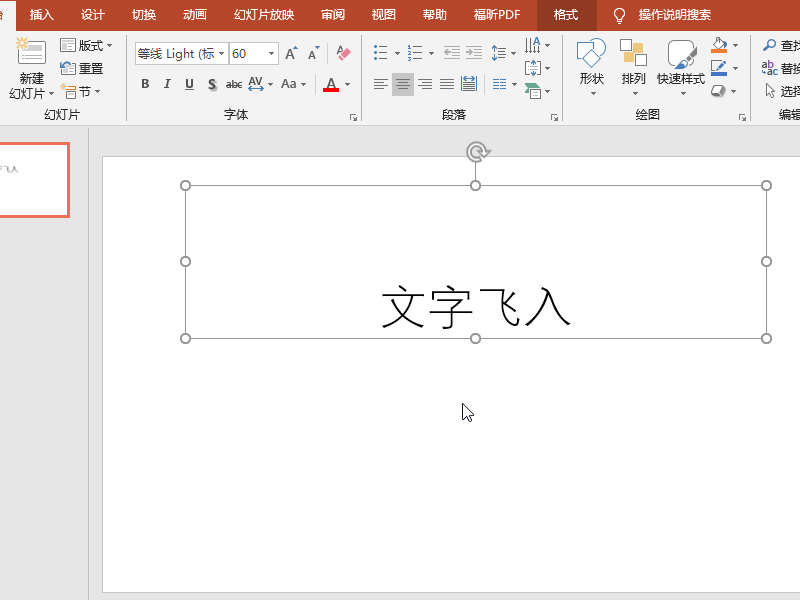Click into the 文字飞入 text
Screen dimensions: 800x600
[476, 307]
